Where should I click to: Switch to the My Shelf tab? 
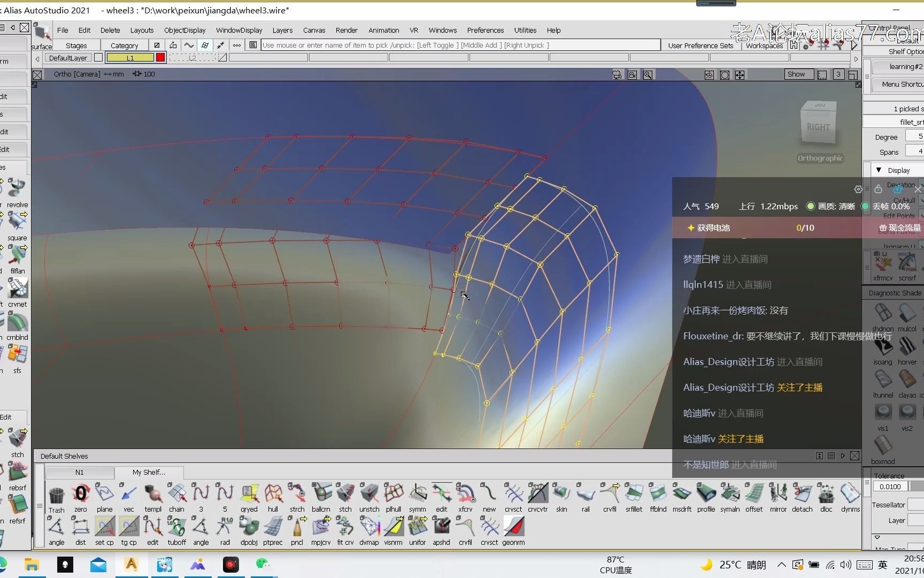click(149, 472)
